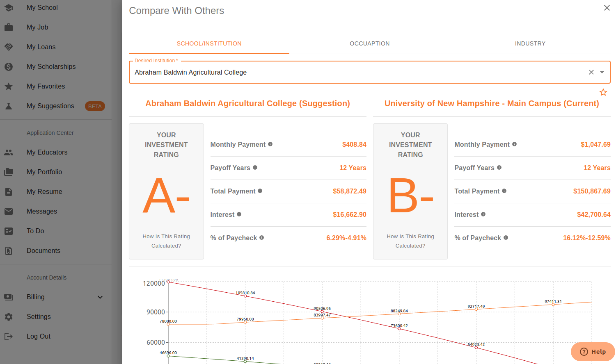Screen dimensions: 616x364
Task: Click the Application Center section label
Action: pyautogui.click(x=50, y=133)
